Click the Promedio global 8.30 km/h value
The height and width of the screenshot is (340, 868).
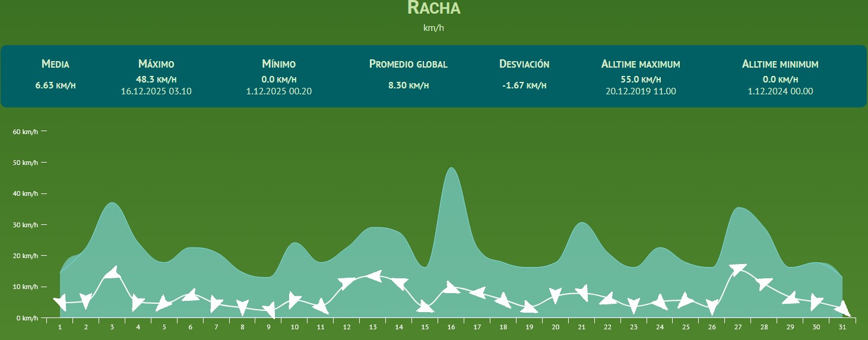[x=408, y=85]
